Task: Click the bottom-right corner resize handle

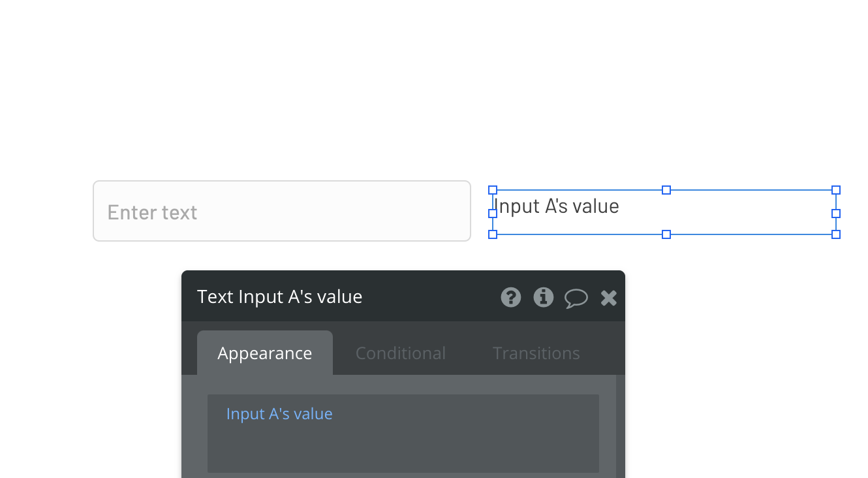Action: pos(836,234)
